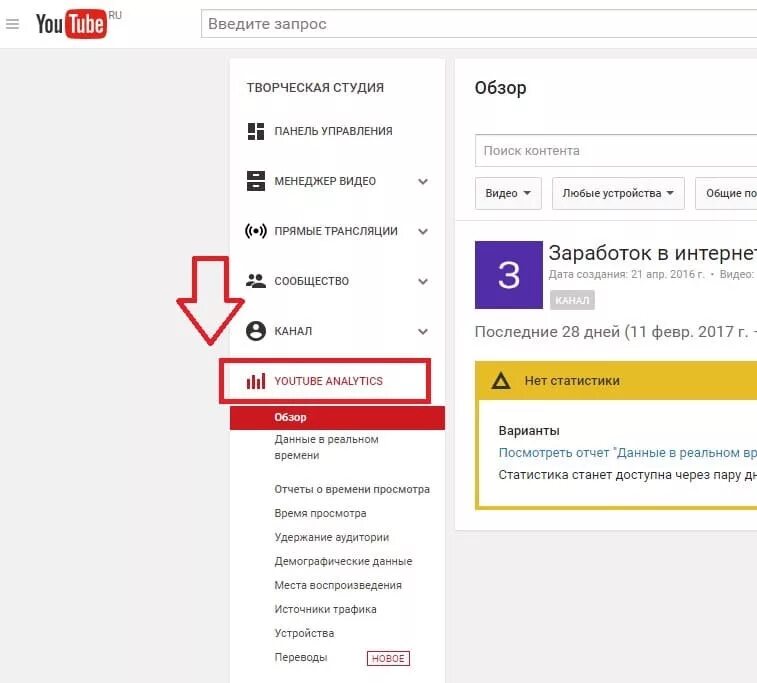The width and height of the screenshot is (757, 683).
Task: Click Отчеты о времени просмотра heading
Action: point(352,489)
